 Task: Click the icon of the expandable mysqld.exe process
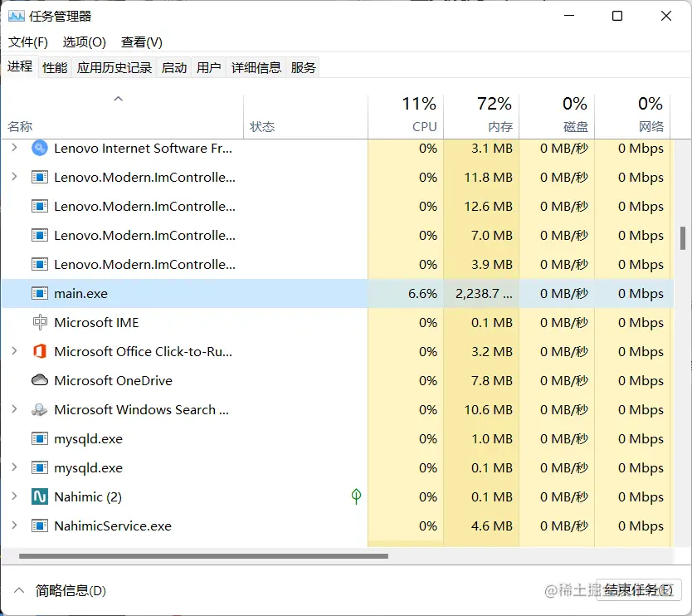coord(40,467)
